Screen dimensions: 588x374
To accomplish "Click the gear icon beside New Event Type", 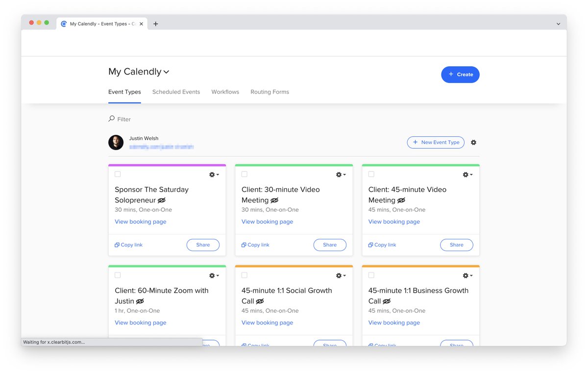I will (473, 142).
